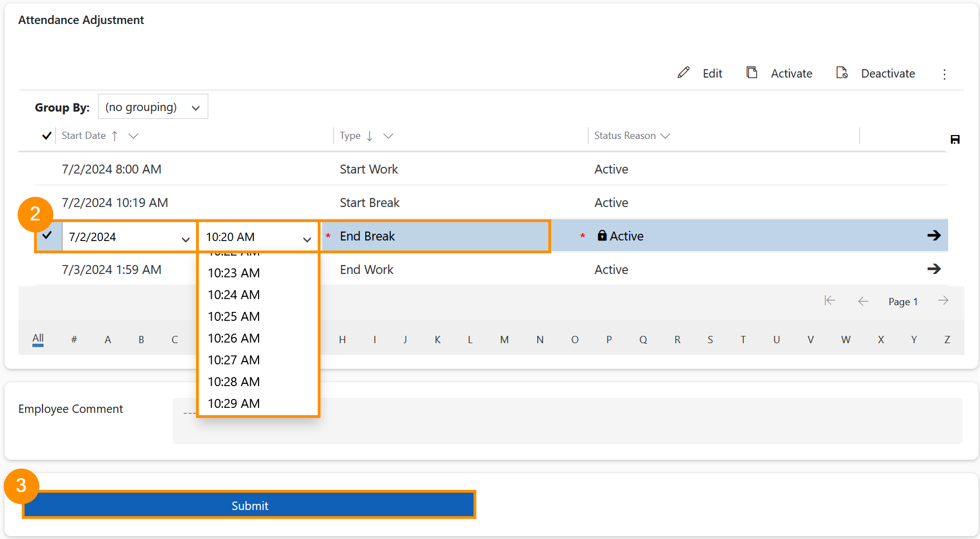Expand the Start Date column filter chevron
Screen dimensions: 980x539
point(133,136)
